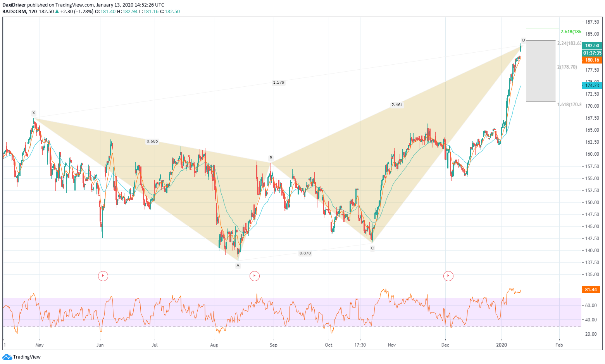The image size is (605, 364).
Task: Click the earnings marker E near June
Action: tap(103, 276)
